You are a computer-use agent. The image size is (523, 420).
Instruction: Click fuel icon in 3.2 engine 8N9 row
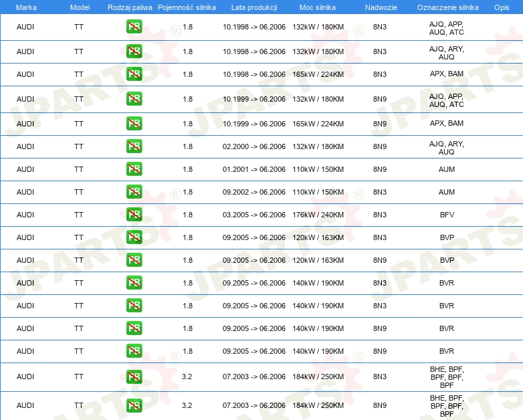(134, 405)
